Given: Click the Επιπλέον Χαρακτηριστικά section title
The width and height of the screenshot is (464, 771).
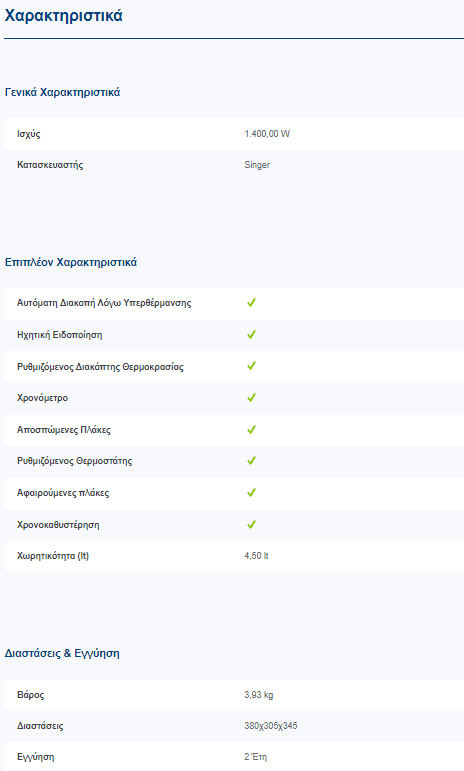Looking at the screenshot, I should [x=71, y=262].
